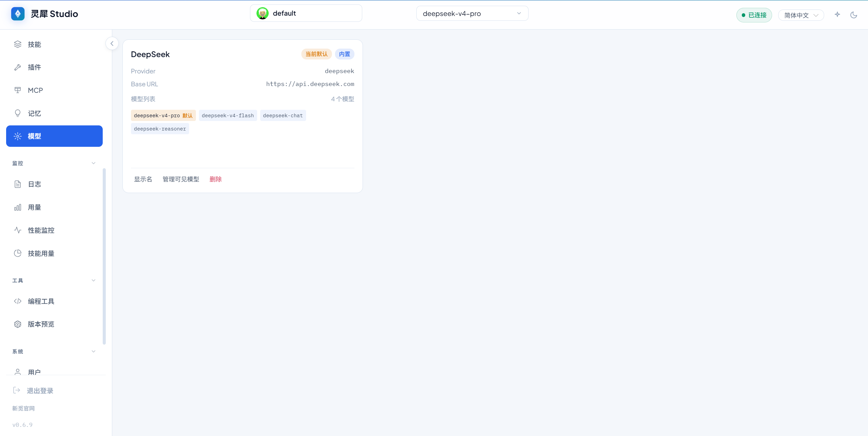Click the 编程工具 sidebar label

pyautogui.click(x=41, y=301)
